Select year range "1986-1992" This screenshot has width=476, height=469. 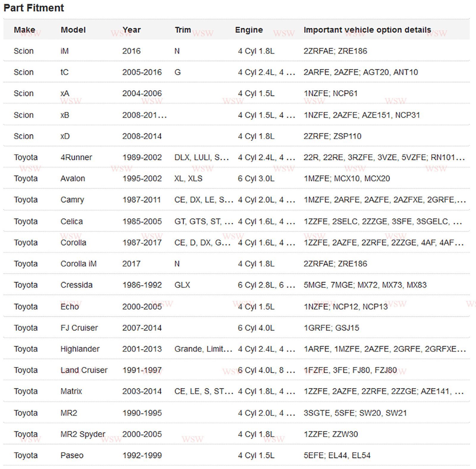[x=142, y=285]
